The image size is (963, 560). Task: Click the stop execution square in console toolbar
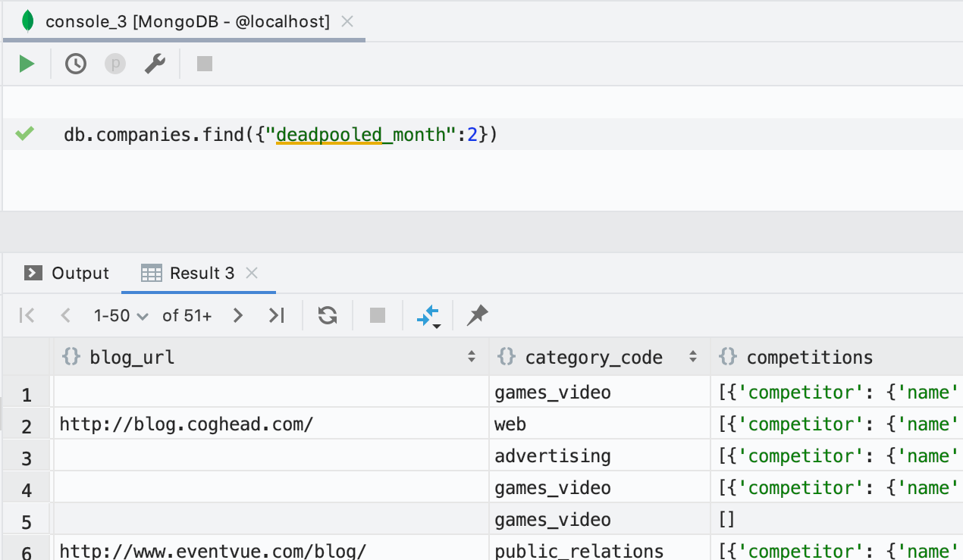pos(204,64)
